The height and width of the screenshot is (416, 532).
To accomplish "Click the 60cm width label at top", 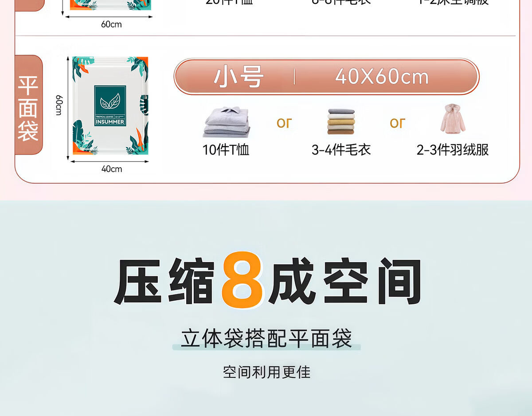I will tap(111, 24).
